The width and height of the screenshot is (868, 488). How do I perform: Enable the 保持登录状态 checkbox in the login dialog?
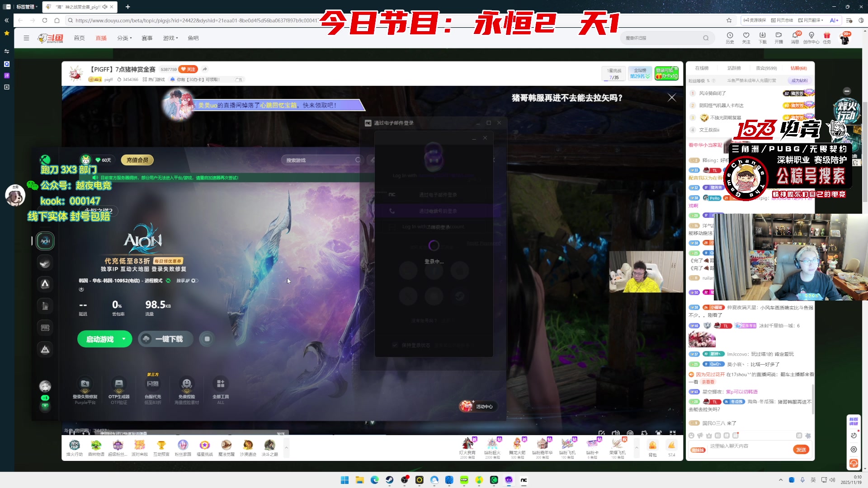395,345
